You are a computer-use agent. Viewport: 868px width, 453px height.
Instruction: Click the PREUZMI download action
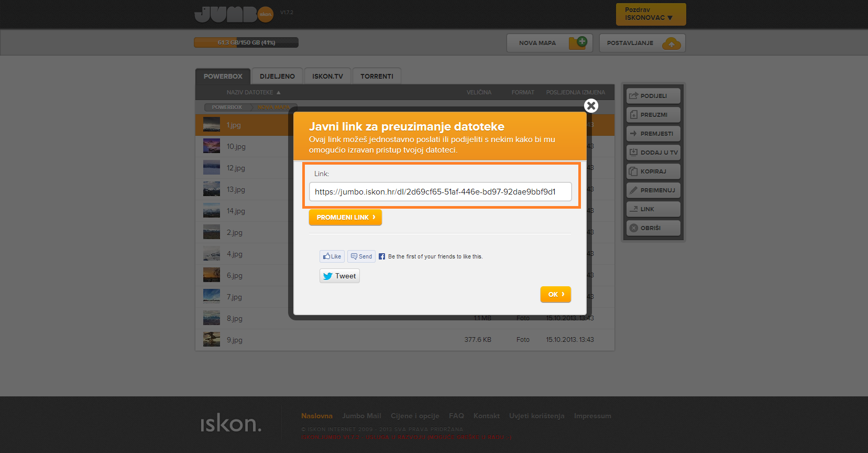tap(653, 115)
